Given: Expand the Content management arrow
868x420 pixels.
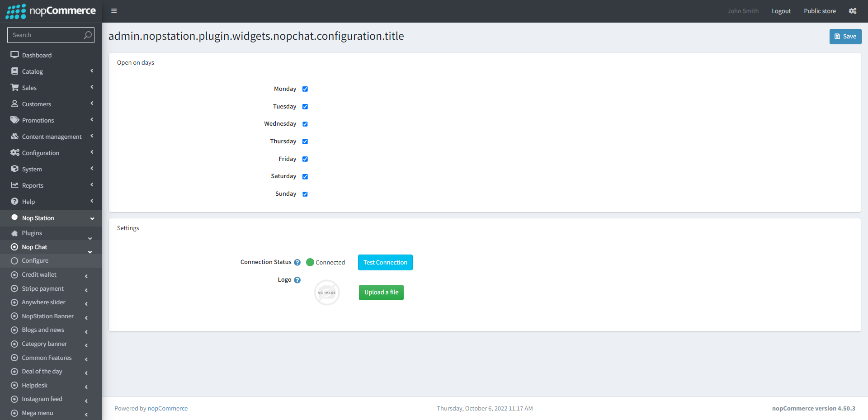Looking at the screenshot, I should point(92,136).
